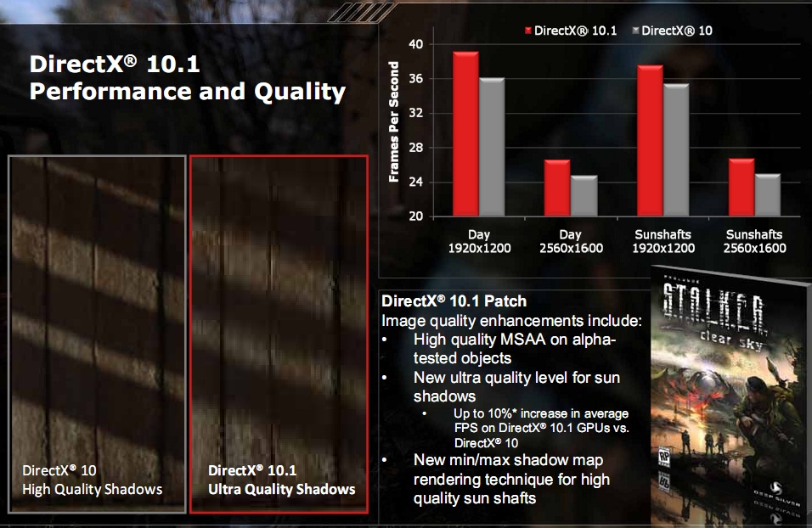
Task: Click the red DirectX 10.1 legend swatch
Action: [528, 31]
